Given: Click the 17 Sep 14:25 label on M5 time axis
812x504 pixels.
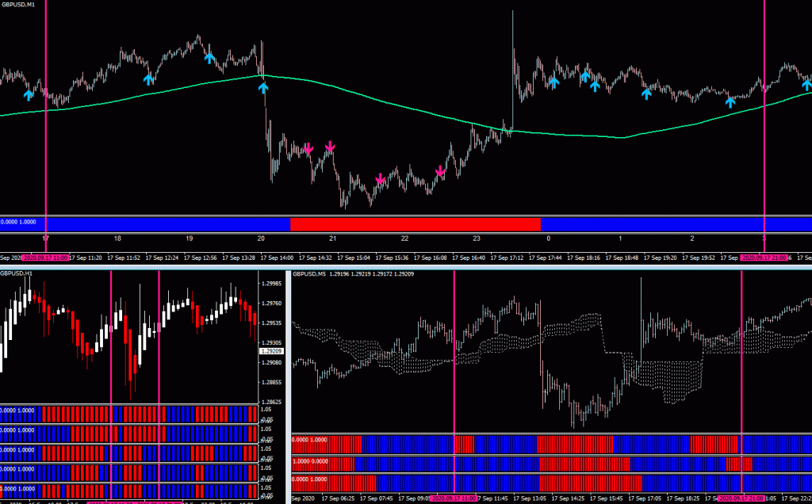Looking at the screenshot, I should coord(568,498).
